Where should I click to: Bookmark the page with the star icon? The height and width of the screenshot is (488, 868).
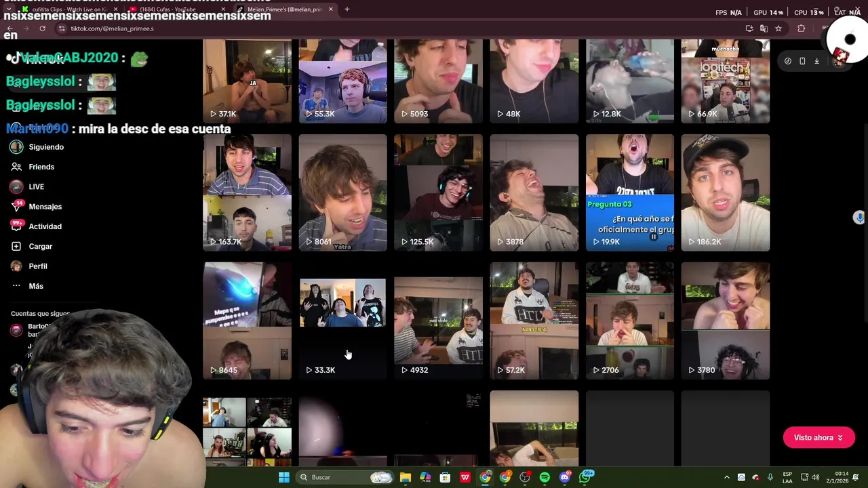pyautogui.click(x=778, y=28)
